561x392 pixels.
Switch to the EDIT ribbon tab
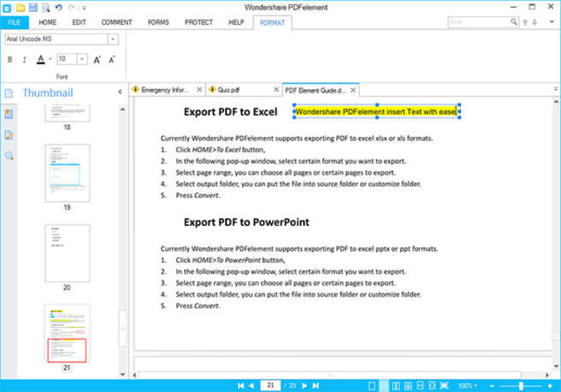[x=79, y=22]
